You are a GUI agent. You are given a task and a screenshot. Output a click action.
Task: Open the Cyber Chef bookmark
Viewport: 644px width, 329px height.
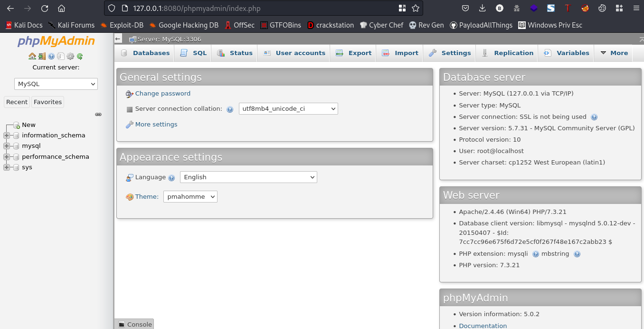click(x=381, y=25)
